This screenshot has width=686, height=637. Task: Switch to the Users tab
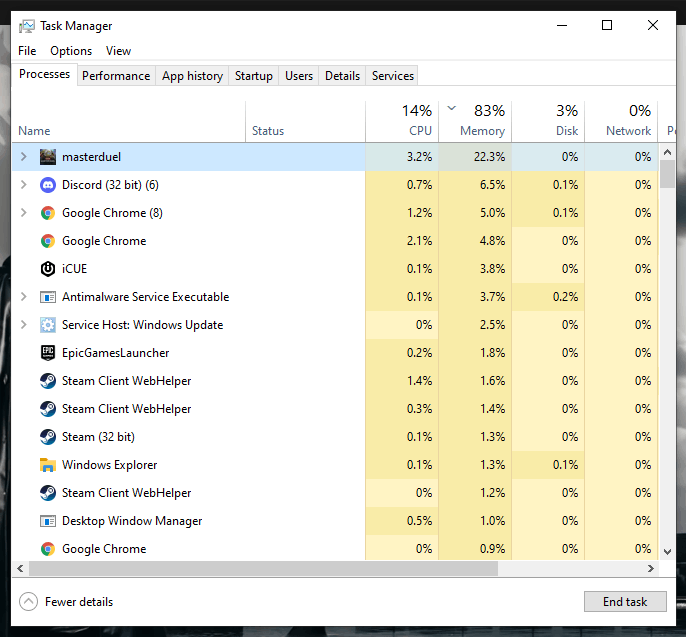(x=299, y=76)
